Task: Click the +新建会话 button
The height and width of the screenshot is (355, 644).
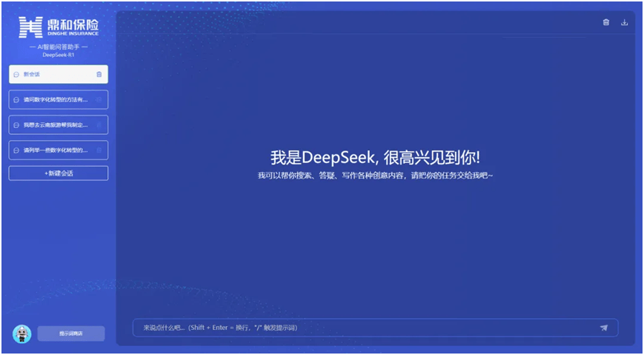Action: [59, 173]
